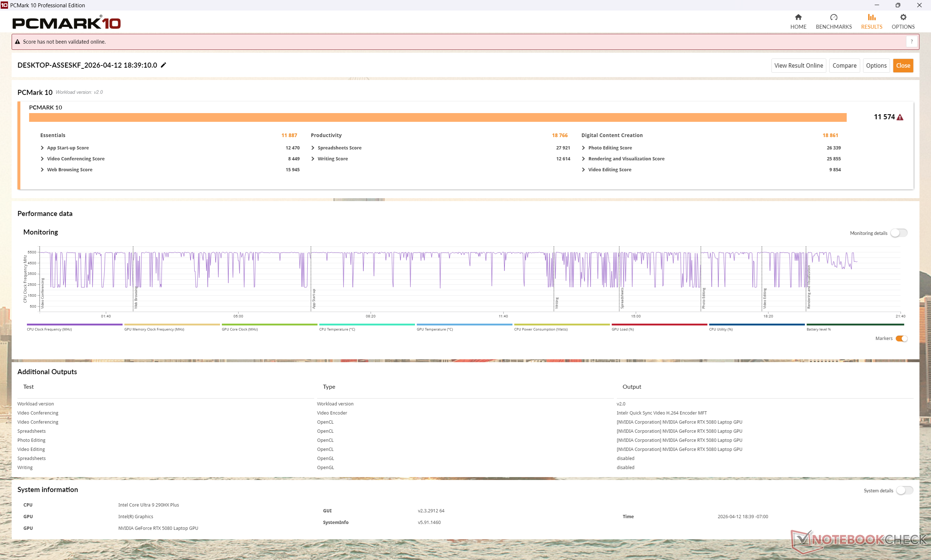Enable the Monitoring details toggle
The height and width of the screenshot is (560, 931).
[899, 233]
